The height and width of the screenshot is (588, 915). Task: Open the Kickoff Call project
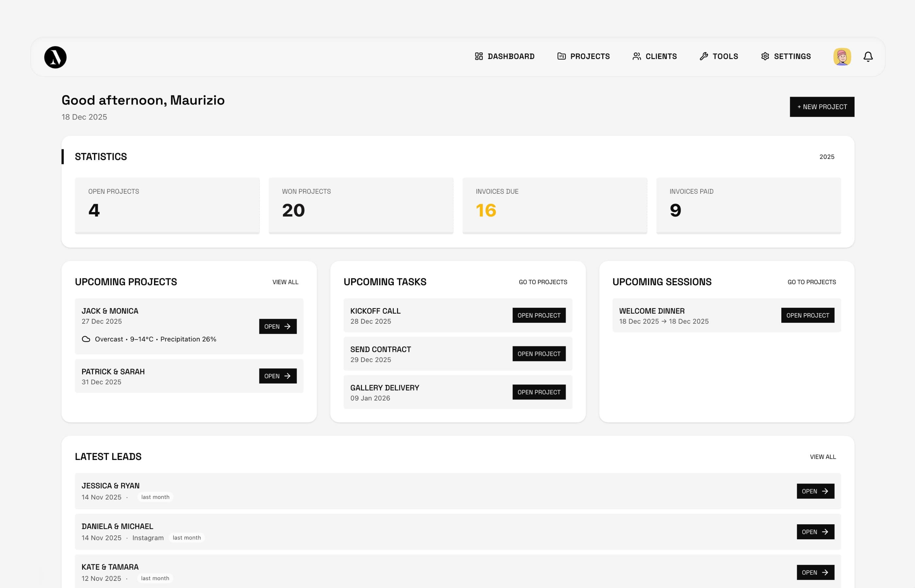click(x=539, y=315)
